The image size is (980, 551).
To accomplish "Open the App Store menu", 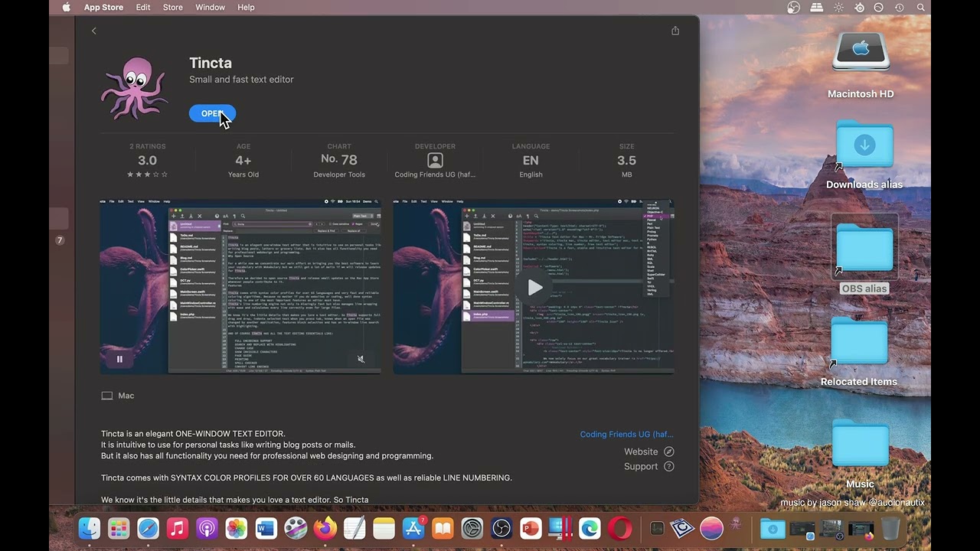I will [103, 7].
